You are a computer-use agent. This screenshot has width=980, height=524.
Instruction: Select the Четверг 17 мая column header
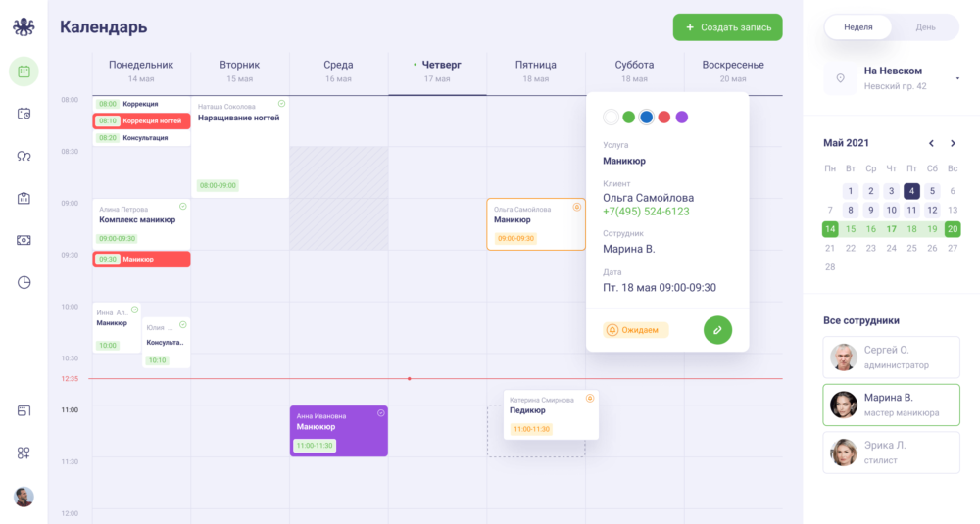(437, 71)
